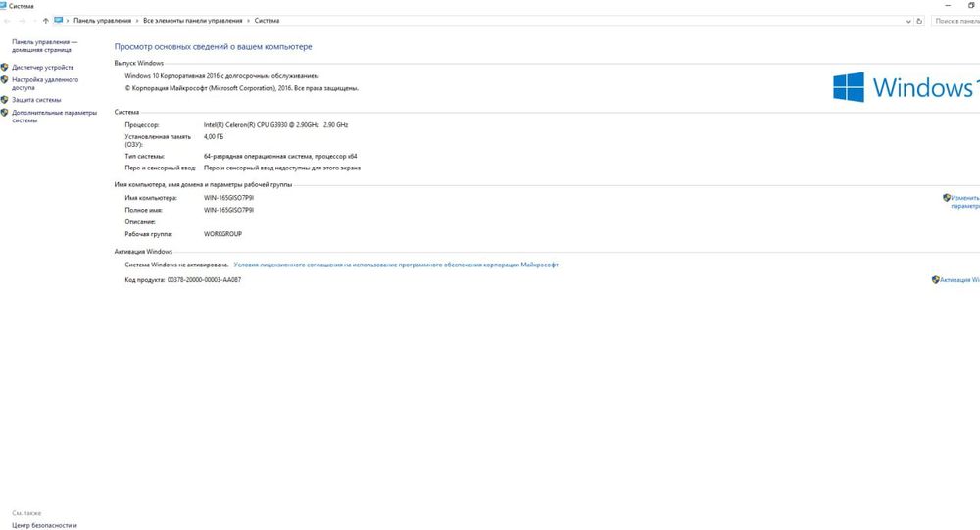Click Система Windows не активирована text
980x530 pixels.
176,265
